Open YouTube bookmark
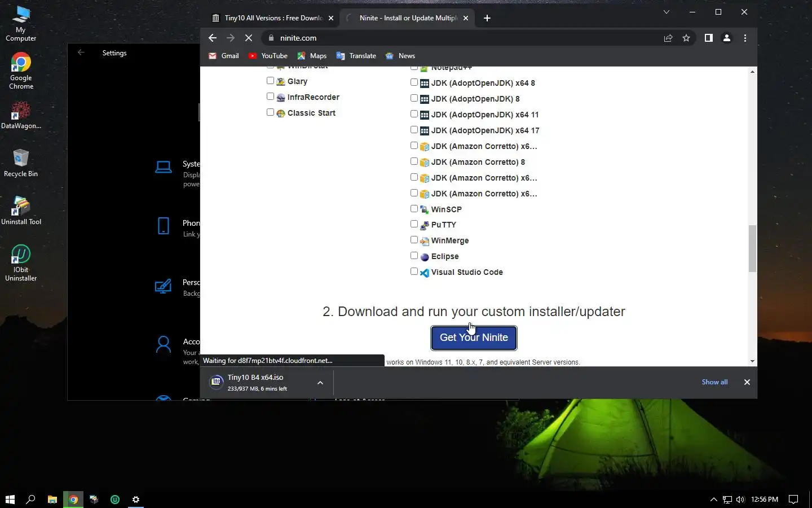Screen dimensions: 812x508 coord(268,56)
